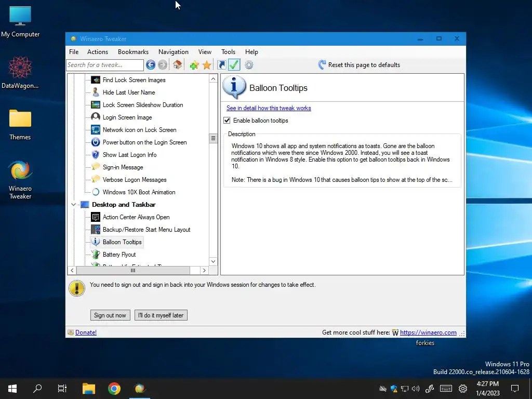Open settings gear in Winaero toolbar
Viewport: 532px width, 399px height.
click(249, 65)
